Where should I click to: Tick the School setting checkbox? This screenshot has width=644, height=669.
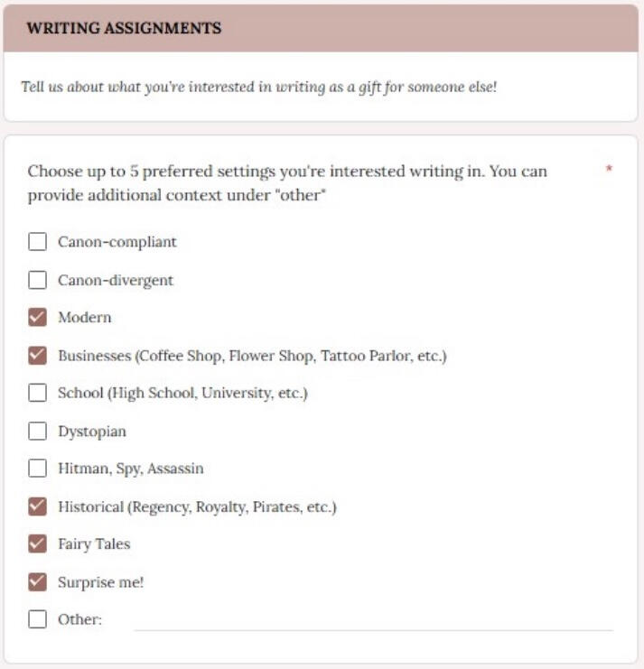click(x=37, y=393)
